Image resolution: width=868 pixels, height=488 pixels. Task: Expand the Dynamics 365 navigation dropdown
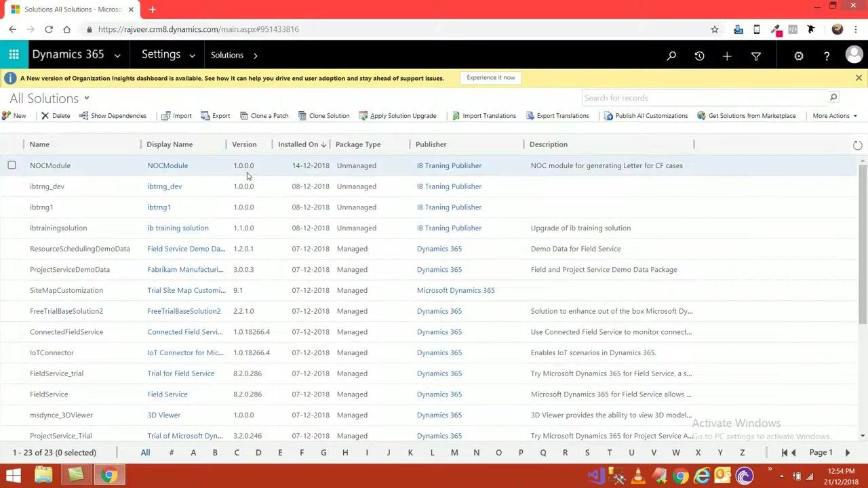[117, 56]
